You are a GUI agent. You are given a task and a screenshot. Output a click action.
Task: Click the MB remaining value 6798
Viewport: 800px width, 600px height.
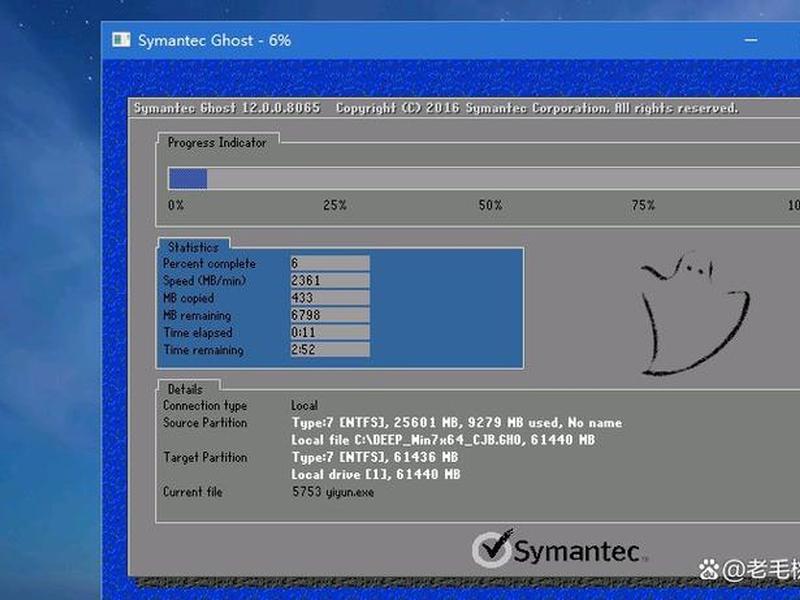tap(330, 315)
